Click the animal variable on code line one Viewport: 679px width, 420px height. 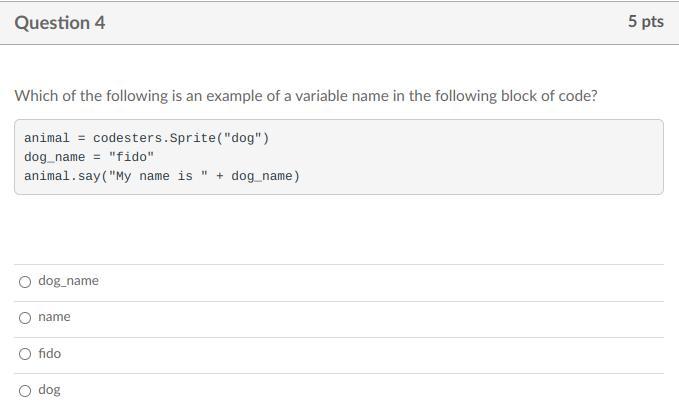pyautogui.click(x=47, y=138)
